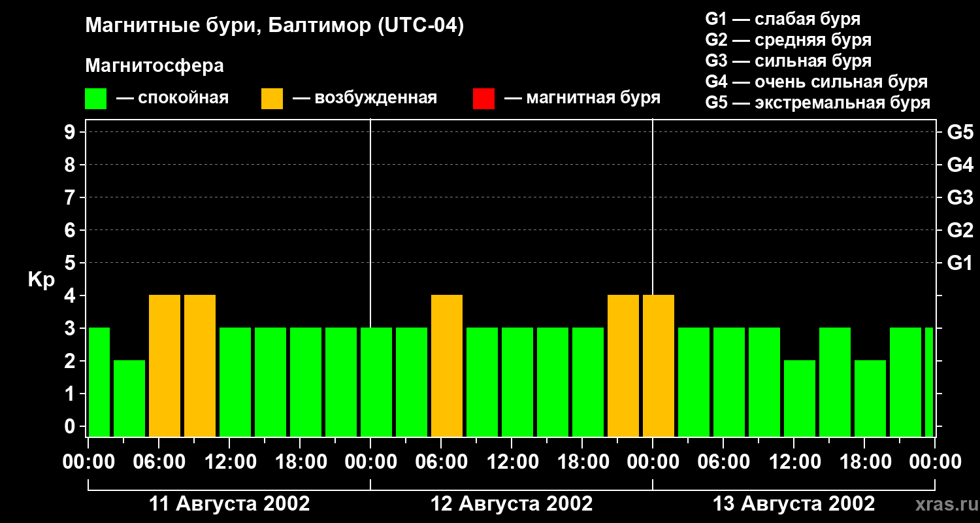Click the Kp 2 bar at 12:00 on 13 August
Screen dimensions: 980x523
click(800, 397)
